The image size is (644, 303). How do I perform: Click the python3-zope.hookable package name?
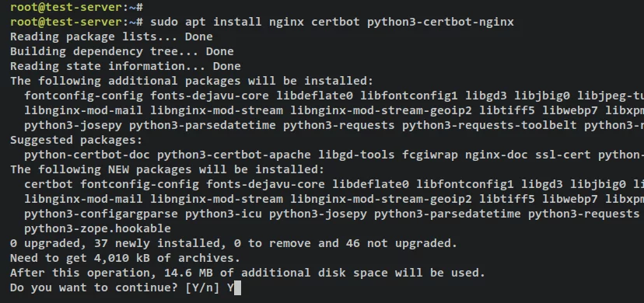pos(98,228)
